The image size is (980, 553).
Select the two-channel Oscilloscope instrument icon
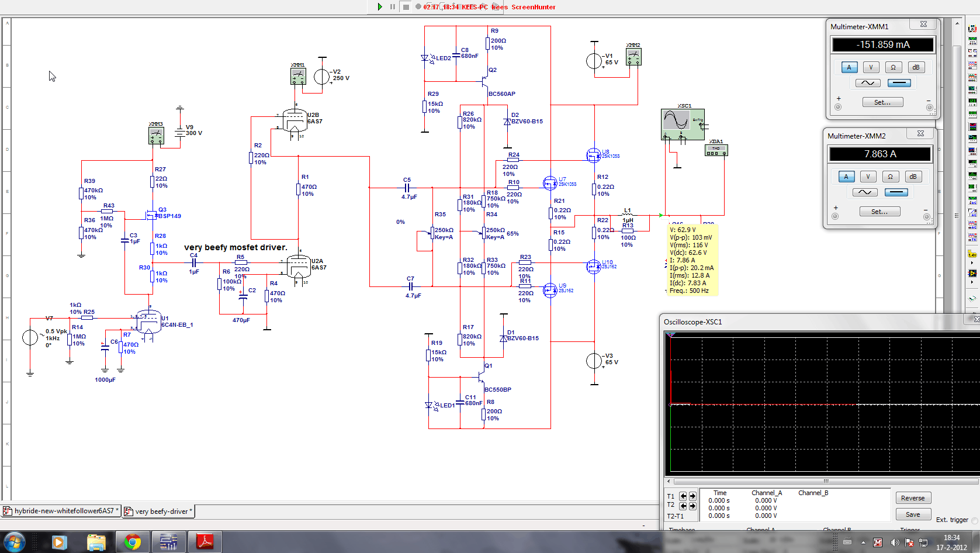point(972,65)
